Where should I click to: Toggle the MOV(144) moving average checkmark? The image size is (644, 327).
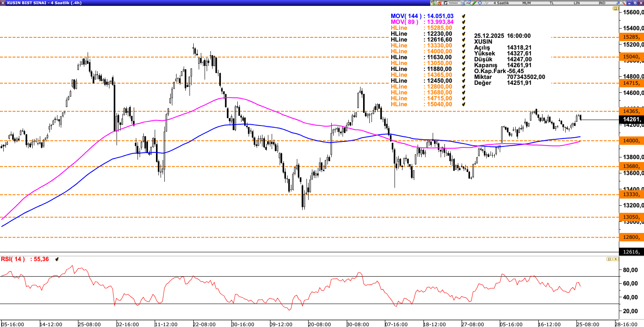[x=464, y=16]
